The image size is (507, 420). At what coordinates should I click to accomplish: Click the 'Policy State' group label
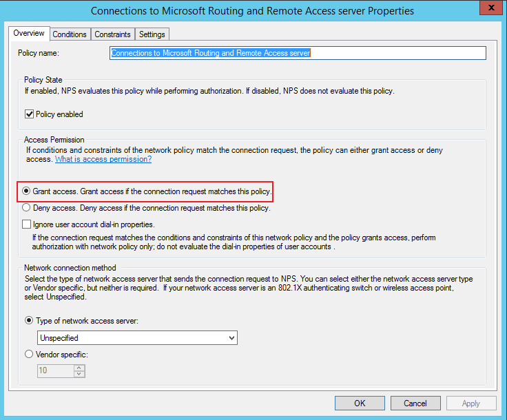pyautogui.click(x=43, y=80)
